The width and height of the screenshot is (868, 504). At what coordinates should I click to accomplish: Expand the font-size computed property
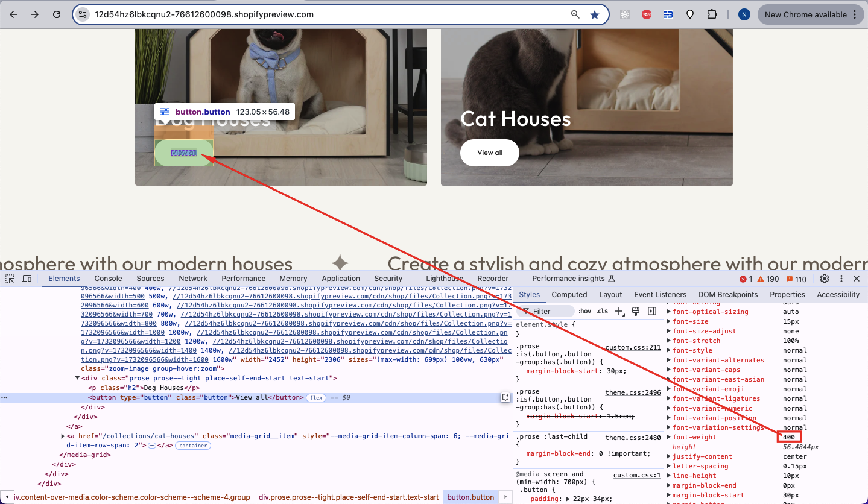point(668,321)
